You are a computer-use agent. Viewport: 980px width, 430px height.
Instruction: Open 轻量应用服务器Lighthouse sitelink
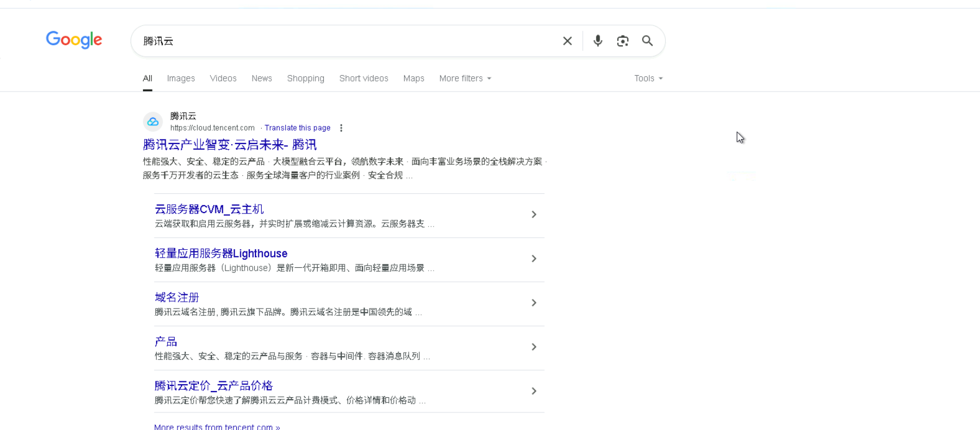tap(221, 253)
